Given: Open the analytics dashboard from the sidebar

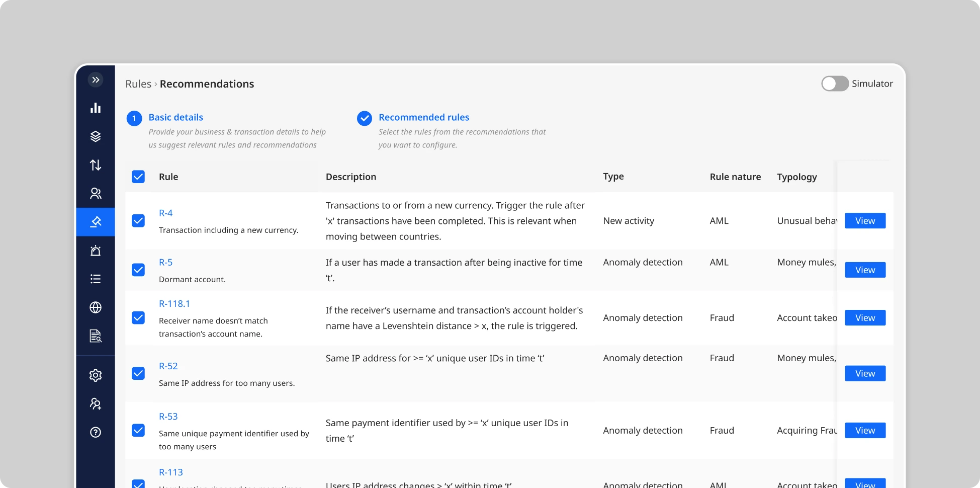Looking at the screenshot, I should tap(96, 108).
